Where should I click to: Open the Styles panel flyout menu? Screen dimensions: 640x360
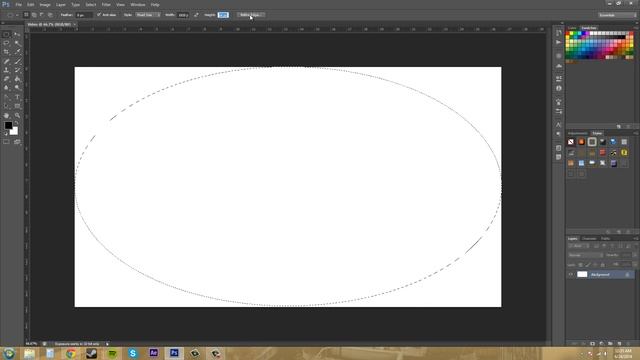click(636, 133)
